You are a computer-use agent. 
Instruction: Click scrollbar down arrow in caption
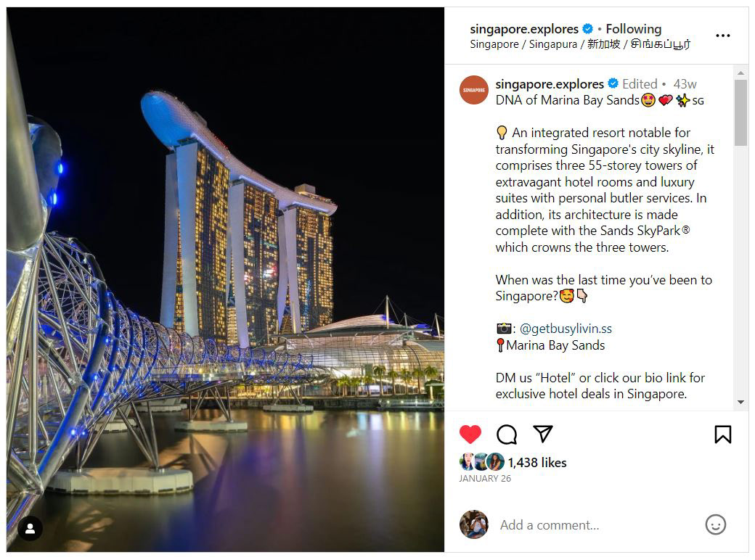(x=740, y=402)
